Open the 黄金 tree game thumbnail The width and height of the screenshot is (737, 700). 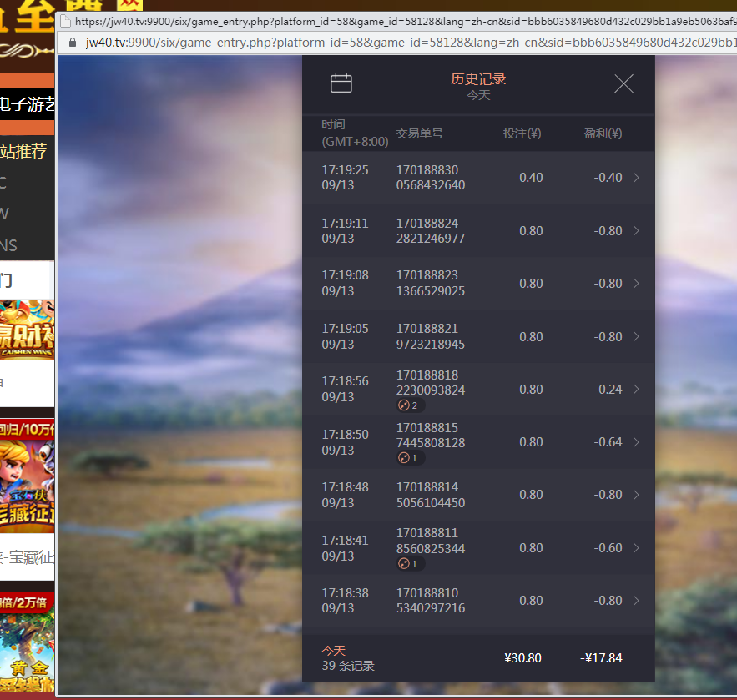pos(28,642)
